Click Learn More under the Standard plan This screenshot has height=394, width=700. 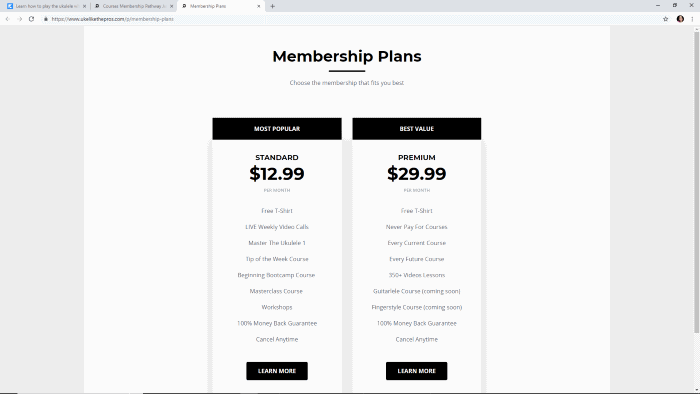click(277, 371)
